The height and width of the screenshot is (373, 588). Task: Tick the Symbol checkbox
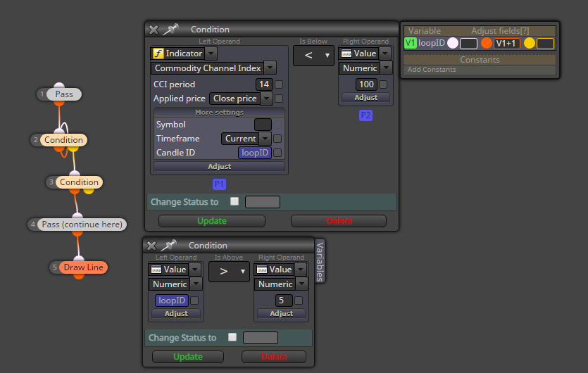277,125
